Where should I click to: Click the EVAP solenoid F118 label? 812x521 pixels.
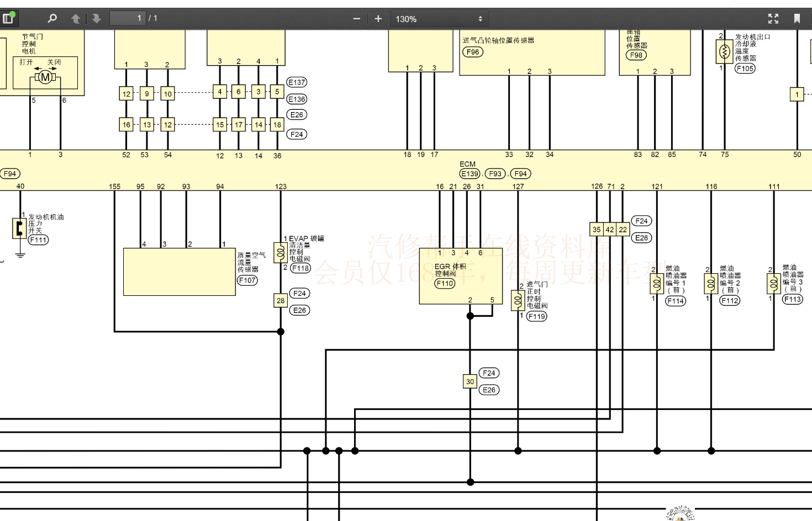click(300, 268)
